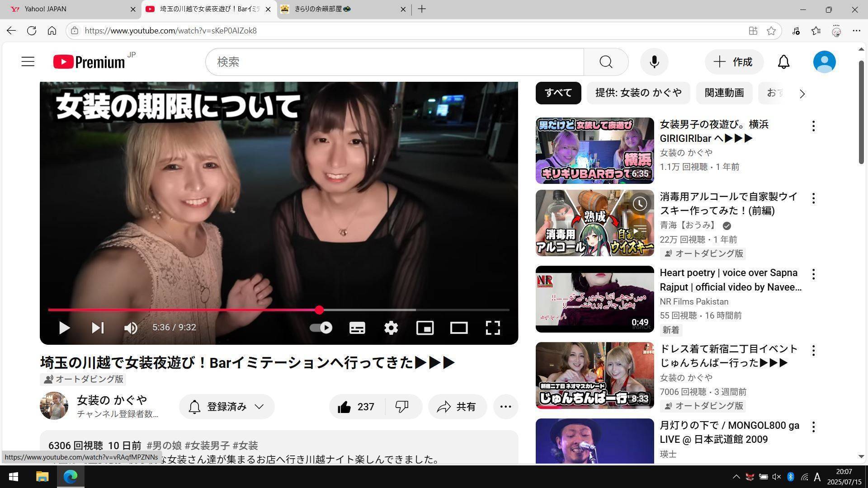This screenshot has height=488, width=868.
Task: Play the video
Action: click(x=64, y=328)
